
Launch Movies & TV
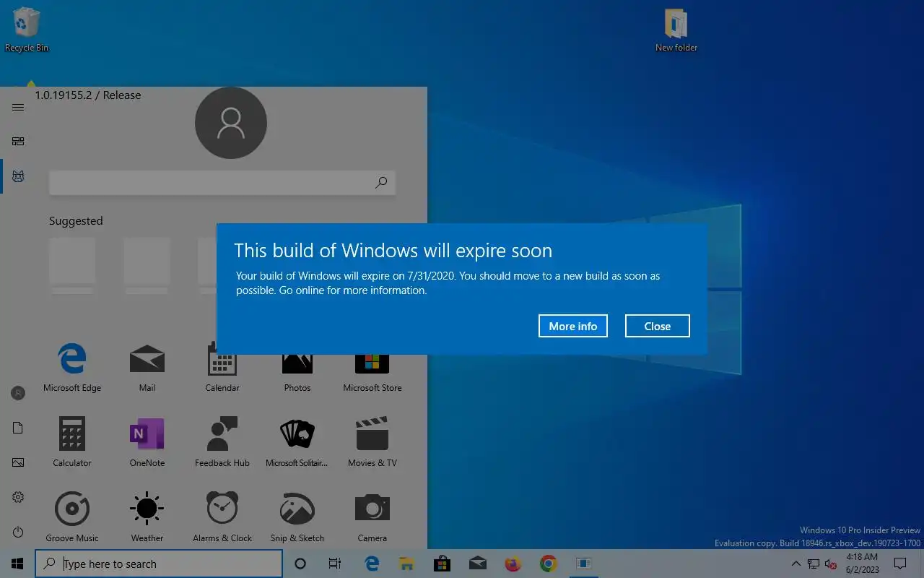coord(372,442)
